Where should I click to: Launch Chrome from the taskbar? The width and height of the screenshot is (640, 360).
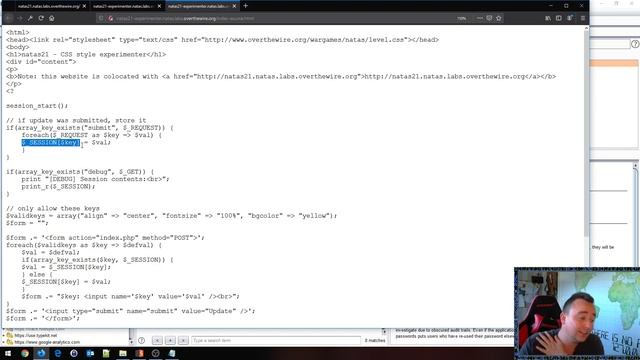(25, 353)
